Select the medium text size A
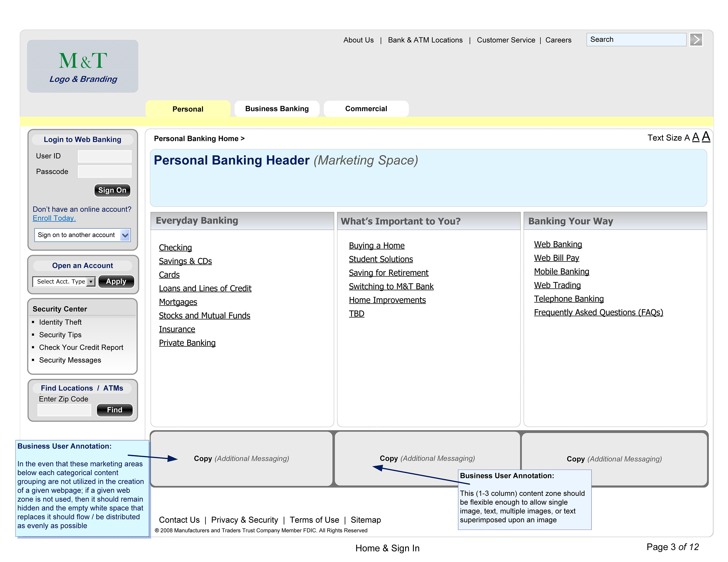Viewport: 728px width, 562px height. (x=696, y=137)
